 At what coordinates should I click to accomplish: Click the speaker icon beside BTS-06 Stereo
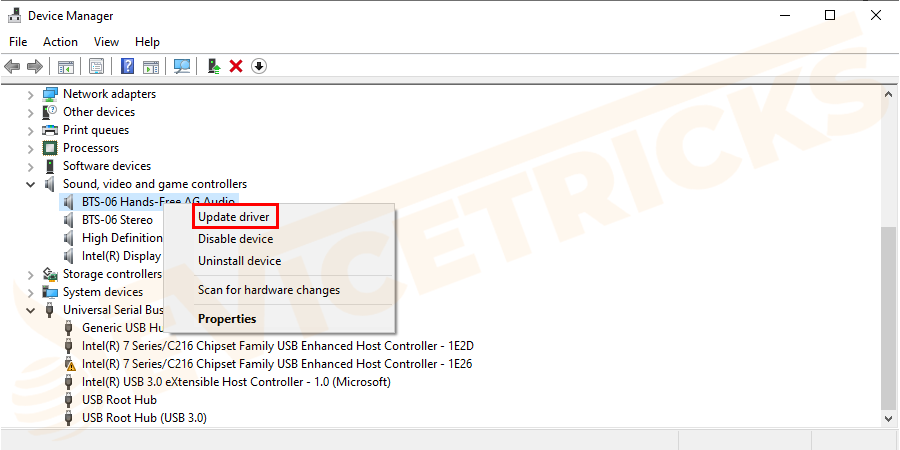point(69,220)
